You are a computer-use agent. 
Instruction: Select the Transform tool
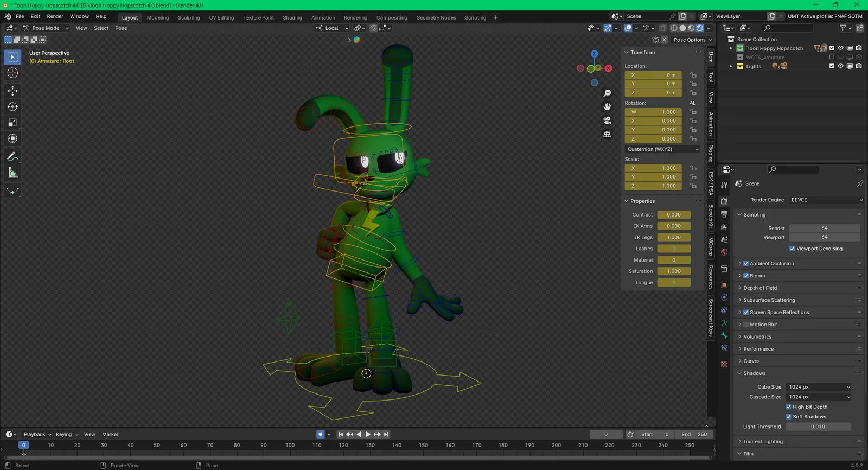click(x=12, y=138)
